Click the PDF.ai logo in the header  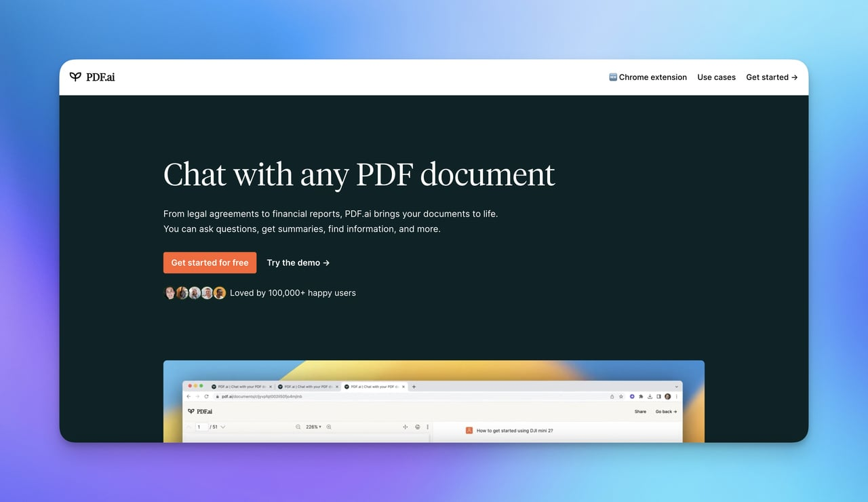point(92,77)
